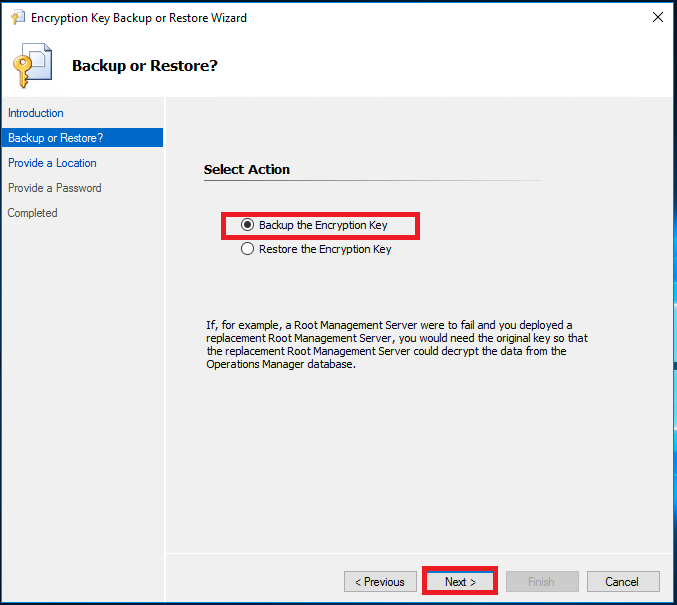Select the Backup the Encryption Key radio circle

click(248, 225)
